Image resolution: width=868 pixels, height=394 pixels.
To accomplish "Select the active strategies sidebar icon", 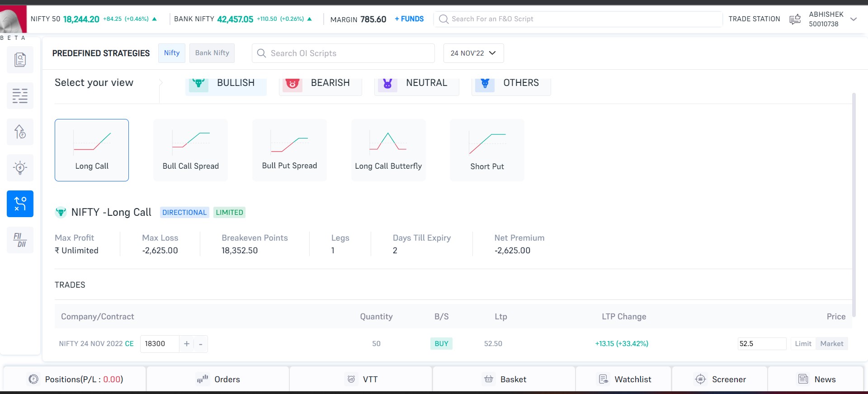I will click(20, 204).
